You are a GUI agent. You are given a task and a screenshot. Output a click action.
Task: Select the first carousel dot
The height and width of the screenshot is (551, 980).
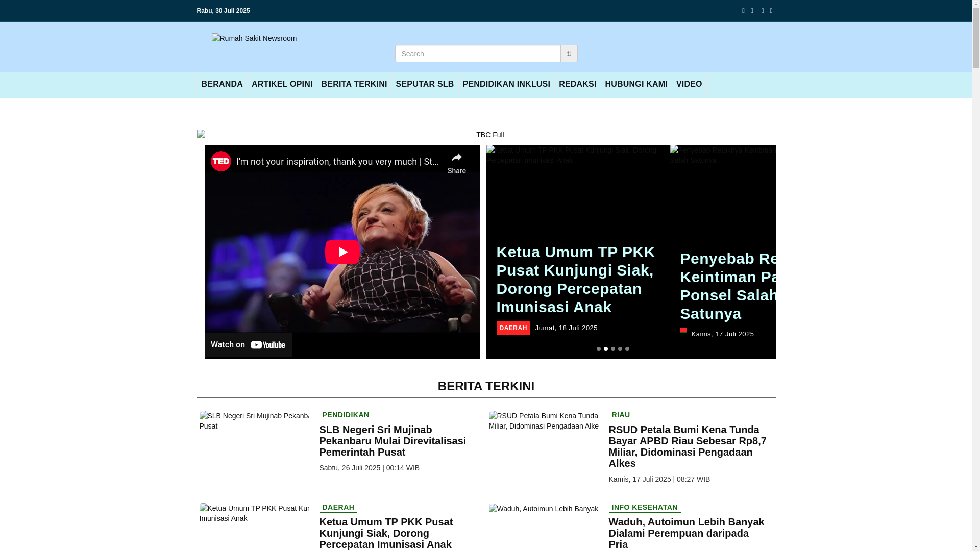599,349
